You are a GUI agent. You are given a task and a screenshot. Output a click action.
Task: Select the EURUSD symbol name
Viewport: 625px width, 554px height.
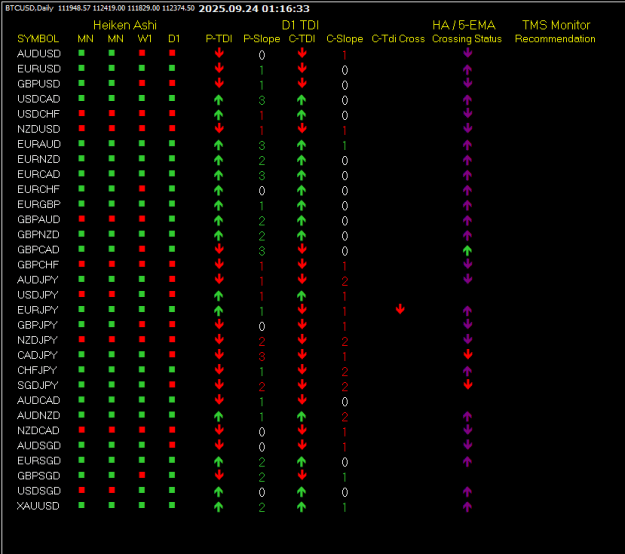39,69
